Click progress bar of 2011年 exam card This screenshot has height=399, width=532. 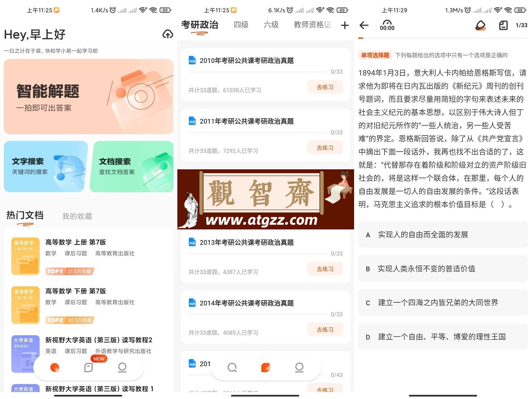(258, 132)
